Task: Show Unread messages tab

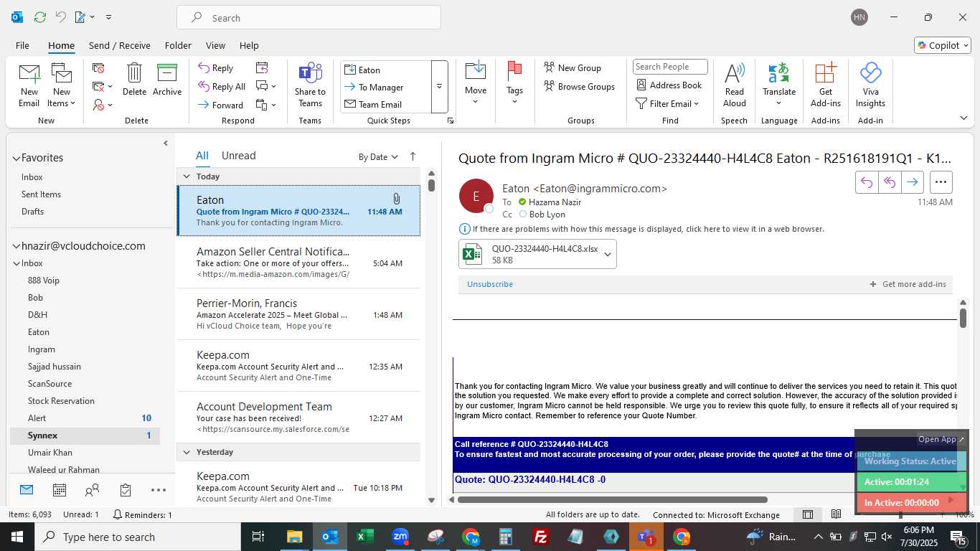Action: (239, 156)
